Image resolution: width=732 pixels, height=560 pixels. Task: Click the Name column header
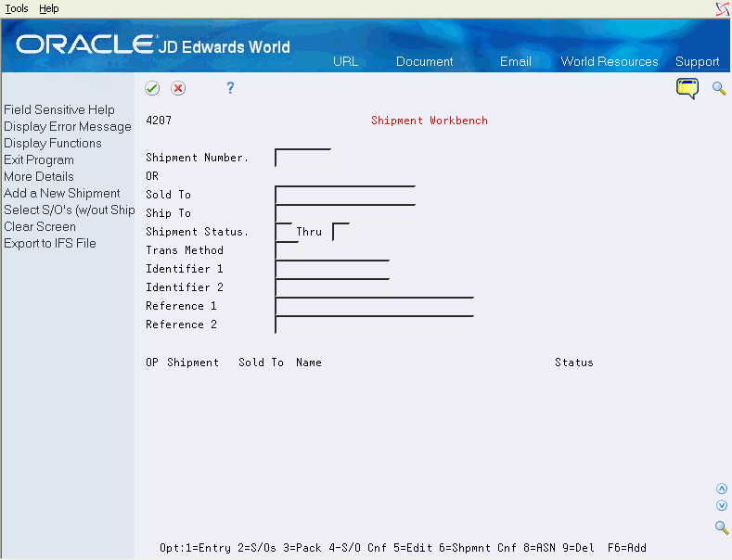(309, 363)
